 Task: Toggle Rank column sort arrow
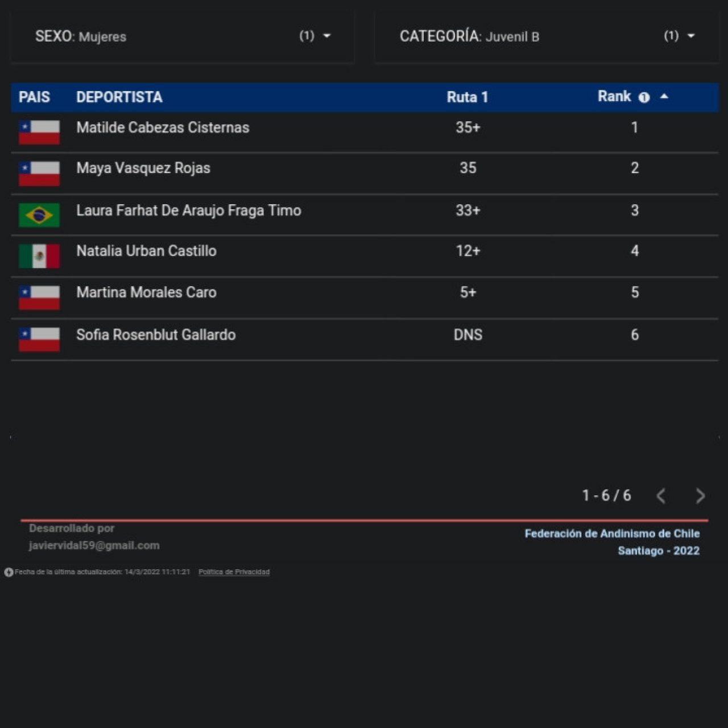664,97
